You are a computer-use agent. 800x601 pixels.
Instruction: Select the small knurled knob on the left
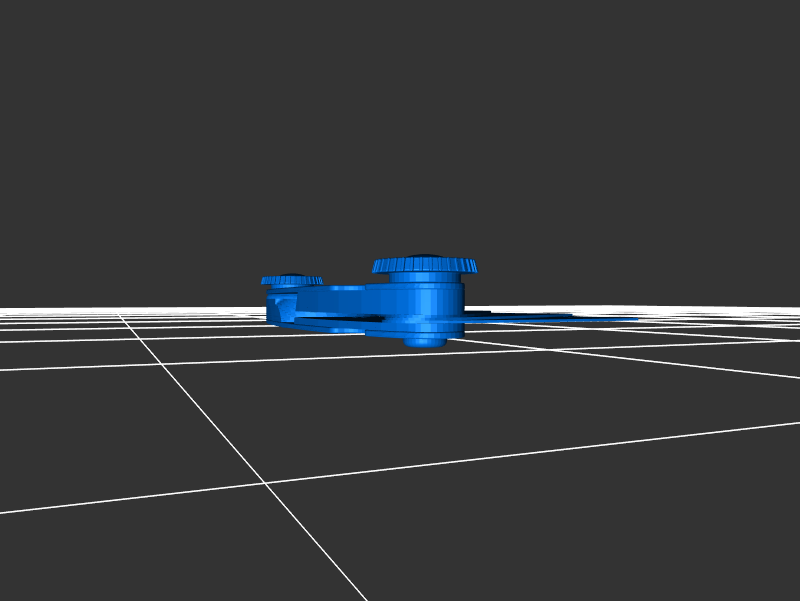pyautogui.click(x=291, y=281)
